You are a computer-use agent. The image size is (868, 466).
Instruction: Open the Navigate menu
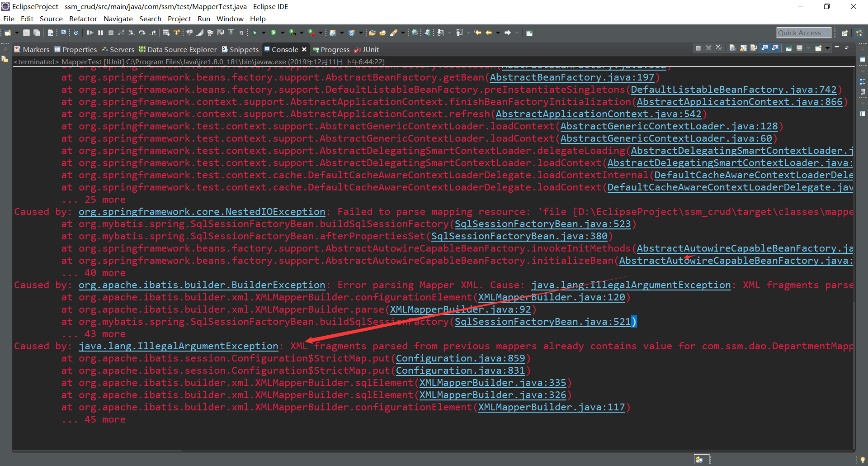118,19
